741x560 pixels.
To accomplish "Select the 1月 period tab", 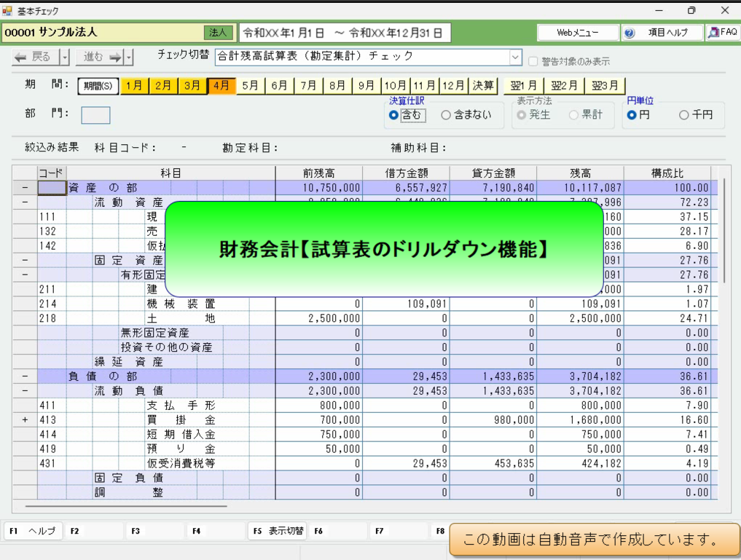I will pyautogui.click(x=135, y=86).
